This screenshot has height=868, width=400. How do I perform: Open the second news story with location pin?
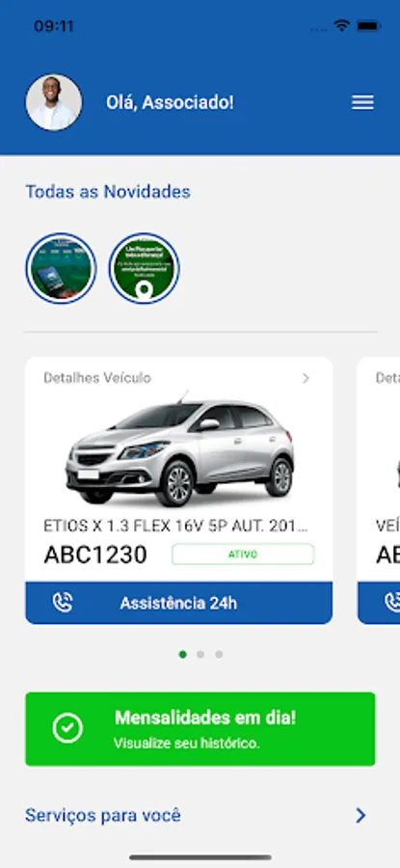coord(144,268)
